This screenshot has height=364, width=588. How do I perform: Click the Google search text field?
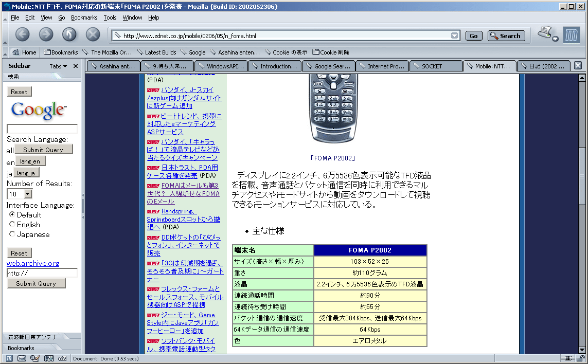pos(42,129)
